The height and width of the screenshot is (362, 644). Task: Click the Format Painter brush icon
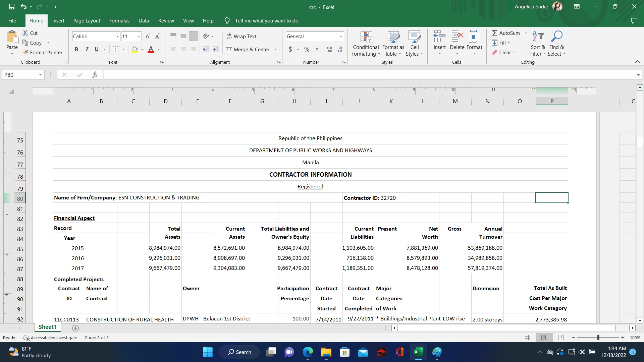pos(25,53)
